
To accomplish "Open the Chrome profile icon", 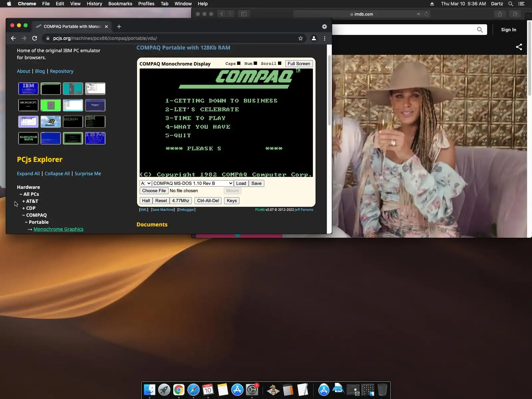I will (314, 38).
